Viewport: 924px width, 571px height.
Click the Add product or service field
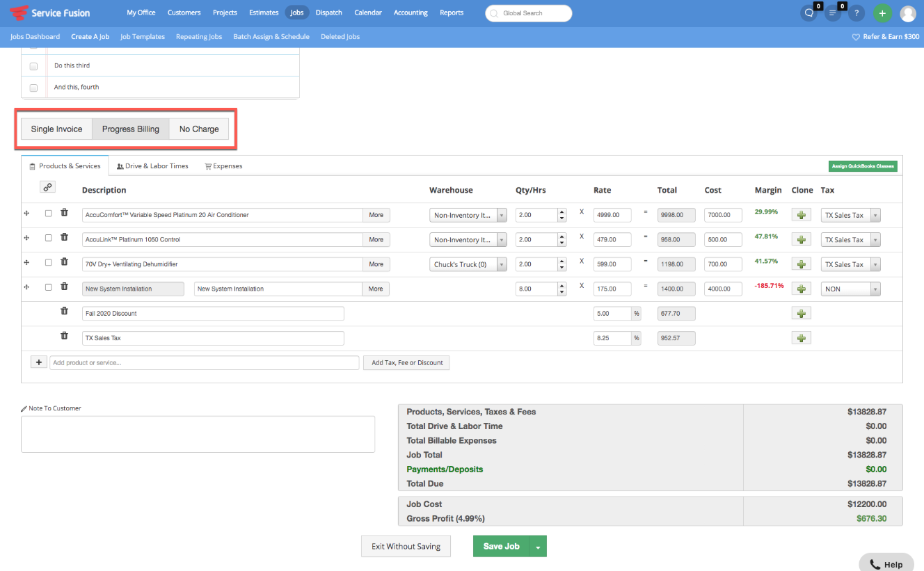tap(205, 362)
